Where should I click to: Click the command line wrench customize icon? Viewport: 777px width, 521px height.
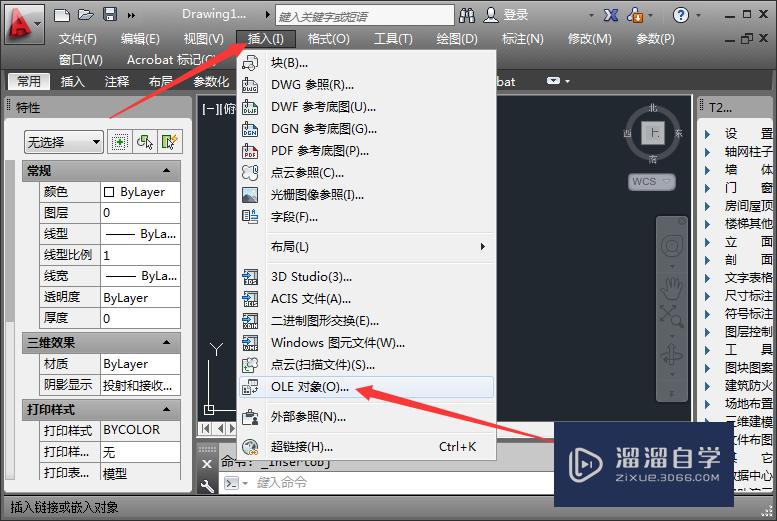pyautogui.click(x=207, y=486)
